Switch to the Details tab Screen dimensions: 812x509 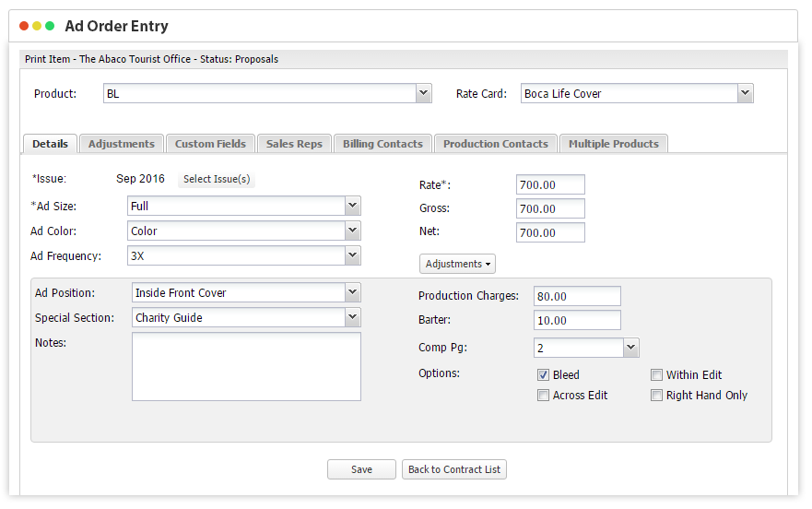[x=51, y=144]
